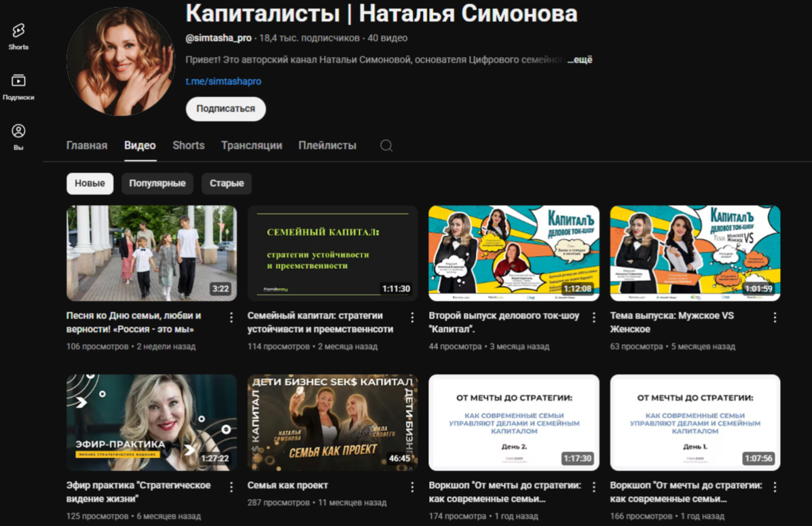This screenshot has width=812, height=526.
Task: Click the «114 просмотров • 2 месяца назад» text
Action: [312, 346]
